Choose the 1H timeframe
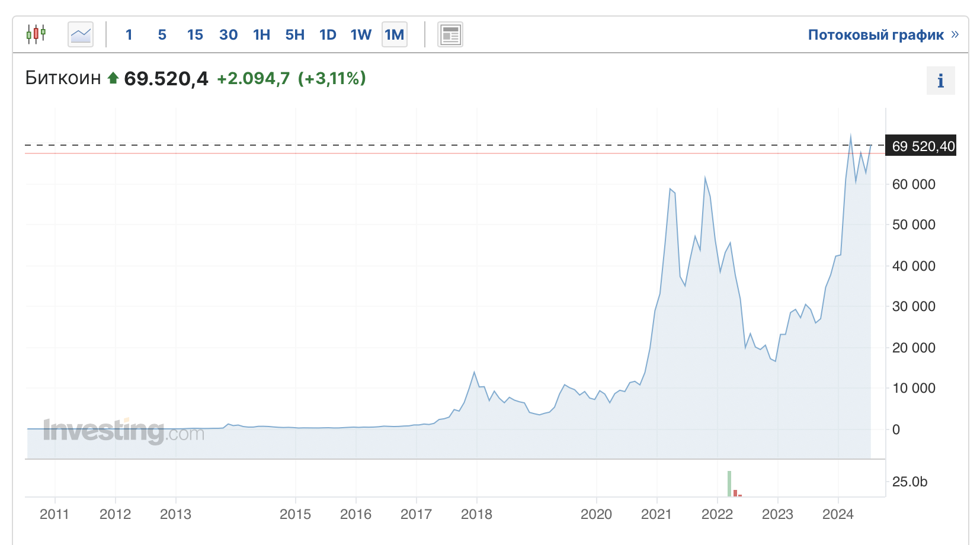This screenshot has width=980, height=545. point(261,35)
